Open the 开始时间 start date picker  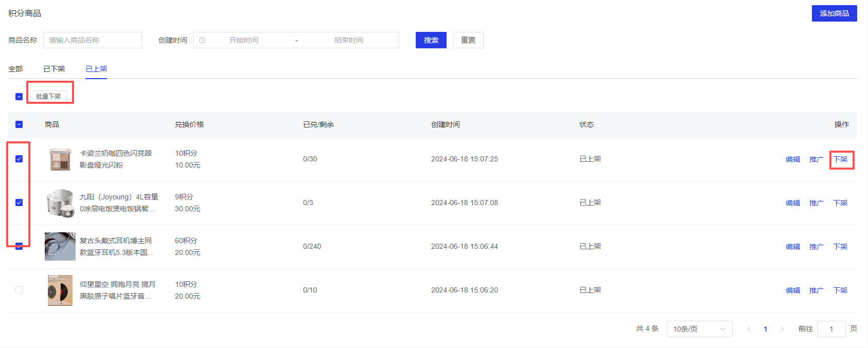[x=243, y=40]
